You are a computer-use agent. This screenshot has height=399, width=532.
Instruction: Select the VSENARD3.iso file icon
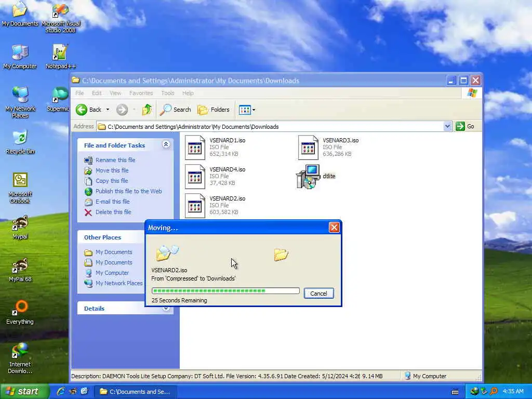coord(308,147)
